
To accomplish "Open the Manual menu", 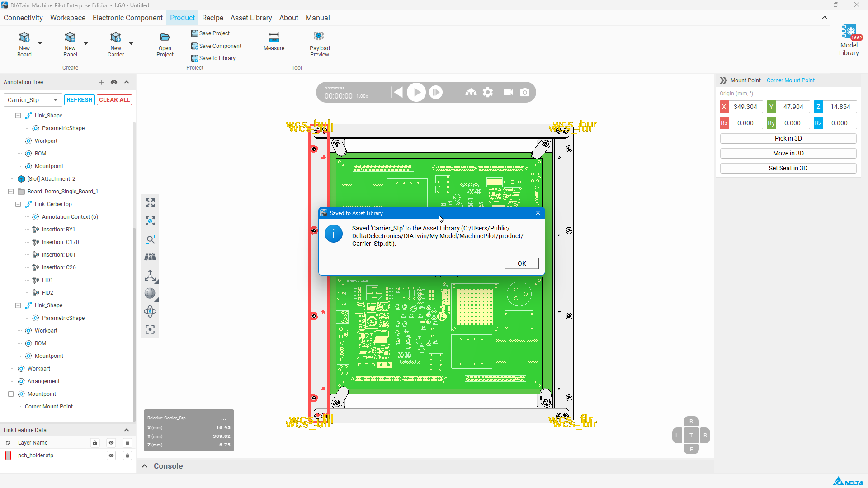I will pos(318,18).
